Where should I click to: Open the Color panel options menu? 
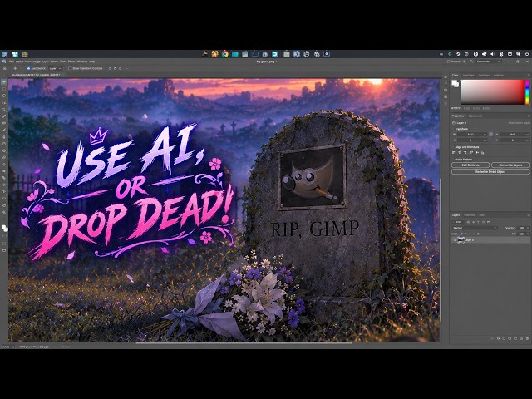tap(529, 76)
